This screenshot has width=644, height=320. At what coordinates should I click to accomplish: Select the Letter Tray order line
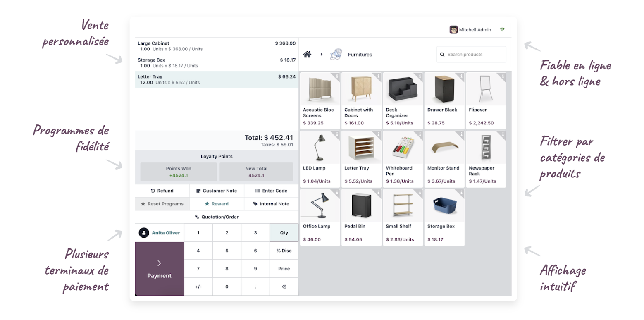[217, 79]
